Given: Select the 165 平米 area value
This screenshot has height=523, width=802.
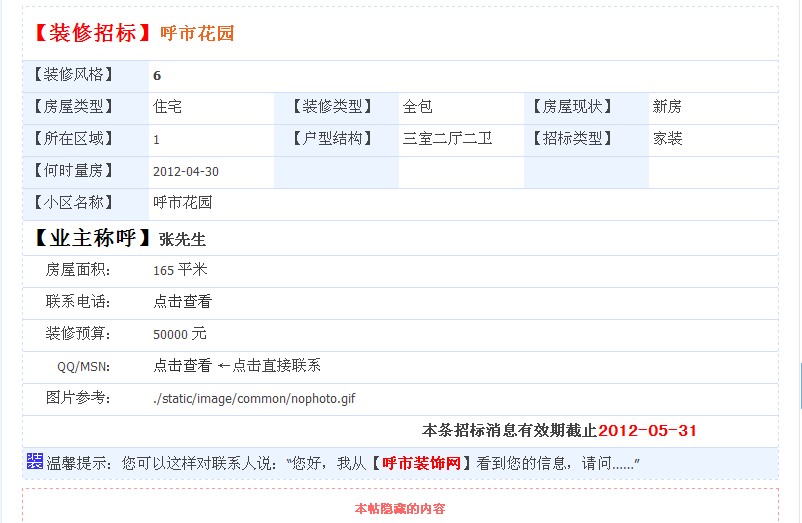Looking at the screenshot, I should tap(180, 270).
